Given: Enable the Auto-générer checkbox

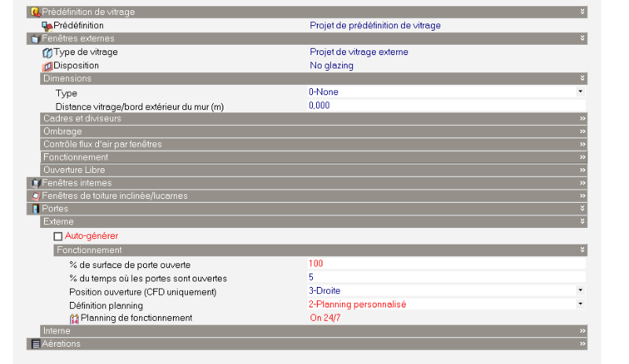Looking at the screenshot, I should pyautogui.click(x=57, y=236).
